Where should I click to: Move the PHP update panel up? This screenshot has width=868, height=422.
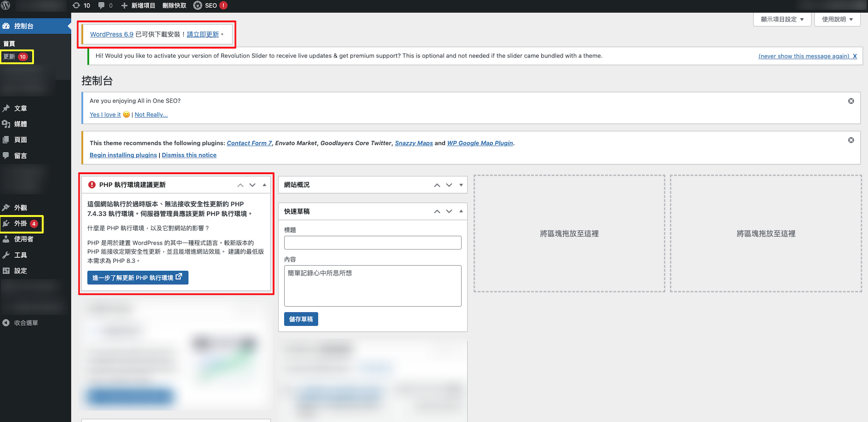240,185
